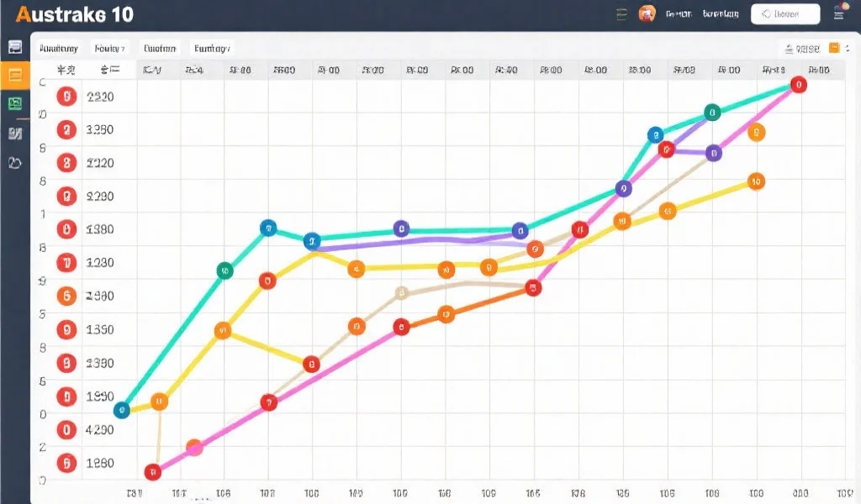Open the hamburger menu icon at top right

pos(838,13)
